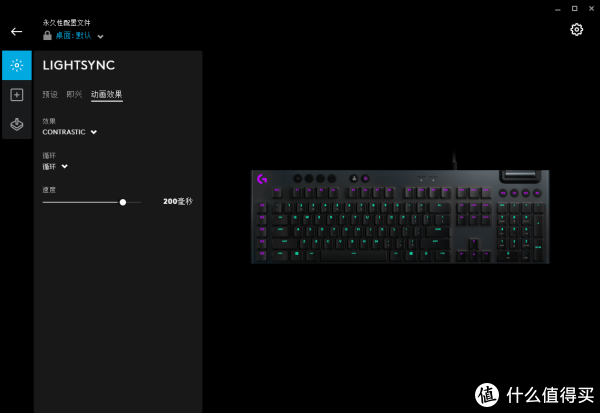Maximize the G HUB window
Screen dimensions: 600x413
(x=574, y=8)
